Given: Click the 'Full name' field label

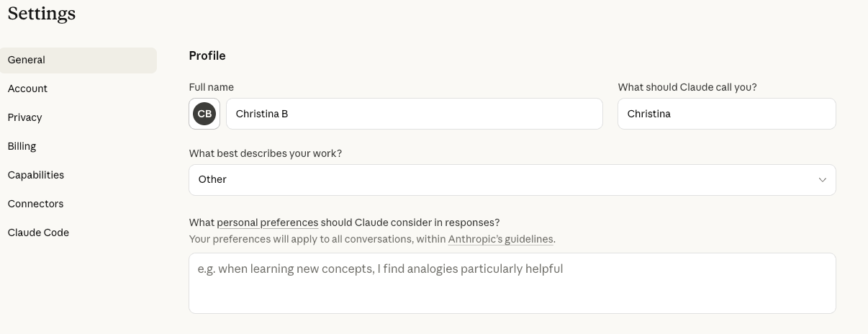Looking at the screenshot, I should tap(212, 87).
